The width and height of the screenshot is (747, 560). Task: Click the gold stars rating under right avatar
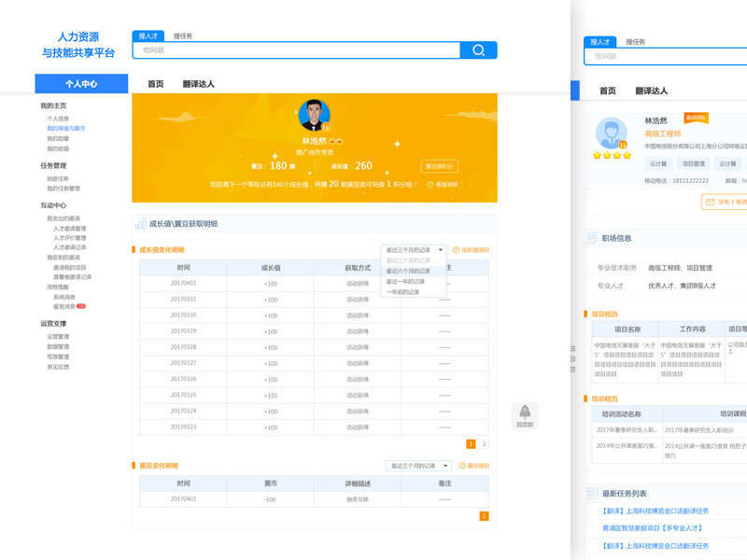point(612,155)
